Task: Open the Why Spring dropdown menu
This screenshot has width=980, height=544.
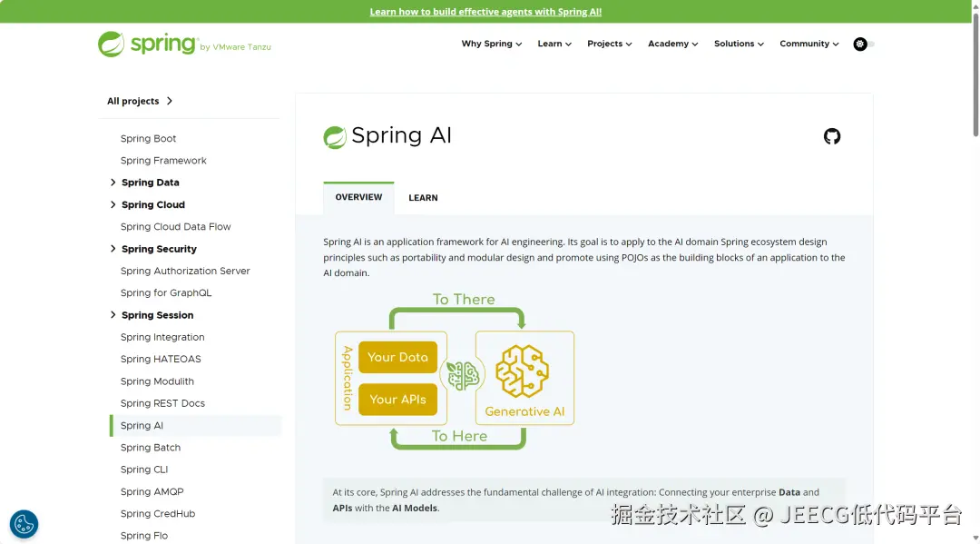Action: point(491,44)
